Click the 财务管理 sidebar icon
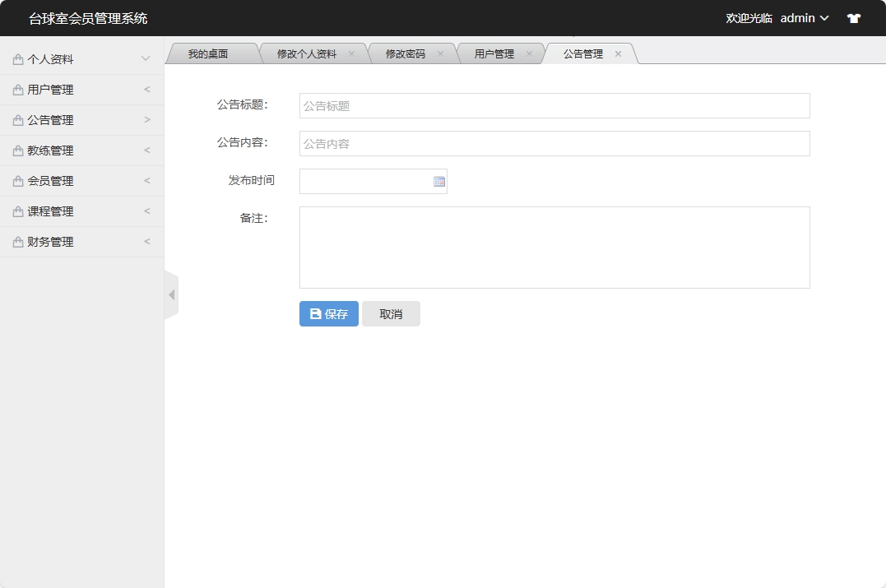886x588 pixels. tap(18, 241)
